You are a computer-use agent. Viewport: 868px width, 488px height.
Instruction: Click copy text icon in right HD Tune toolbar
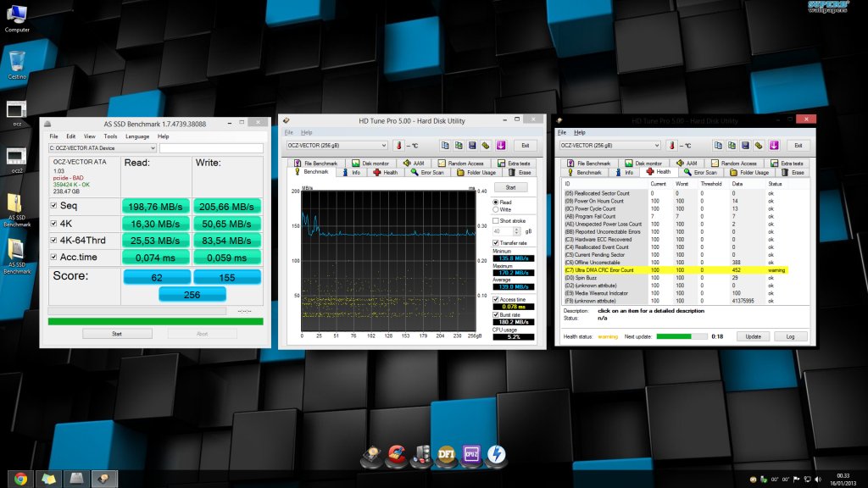point(718,146)
